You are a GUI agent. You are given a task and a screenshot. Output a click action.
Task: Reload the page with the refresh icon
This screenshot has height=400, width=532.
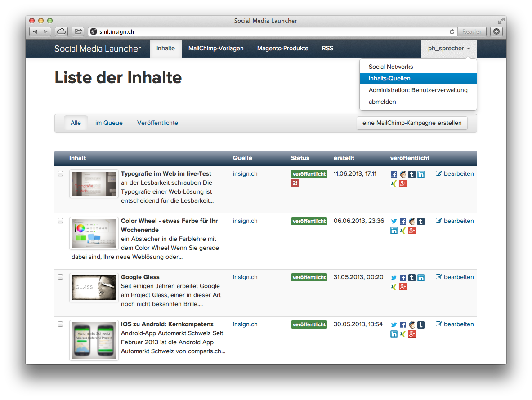[452, 31]
